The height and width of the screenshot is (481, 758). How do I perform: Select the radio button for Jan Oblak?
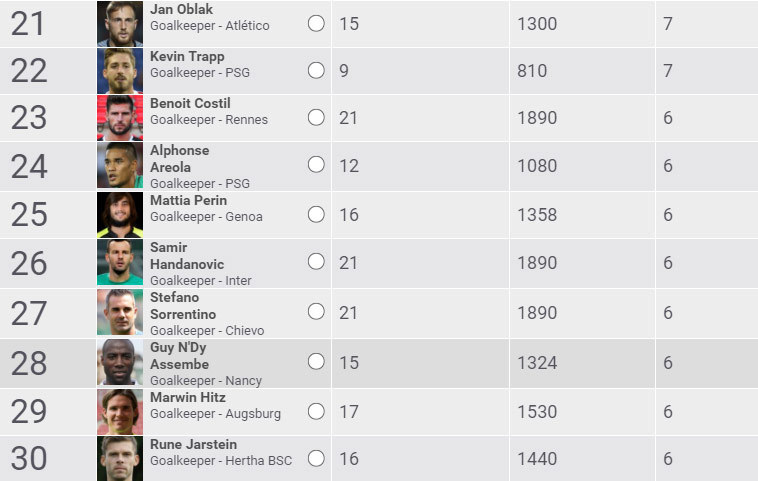316,23
